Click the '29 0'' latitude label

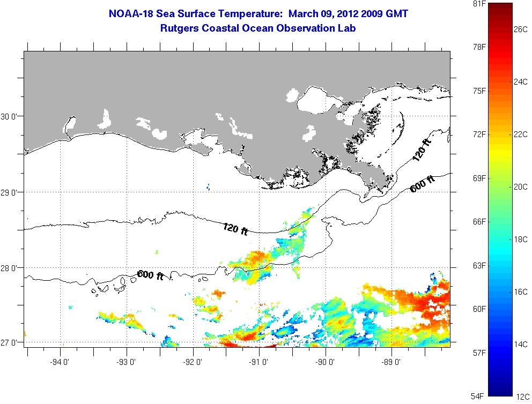pos(8,192)
